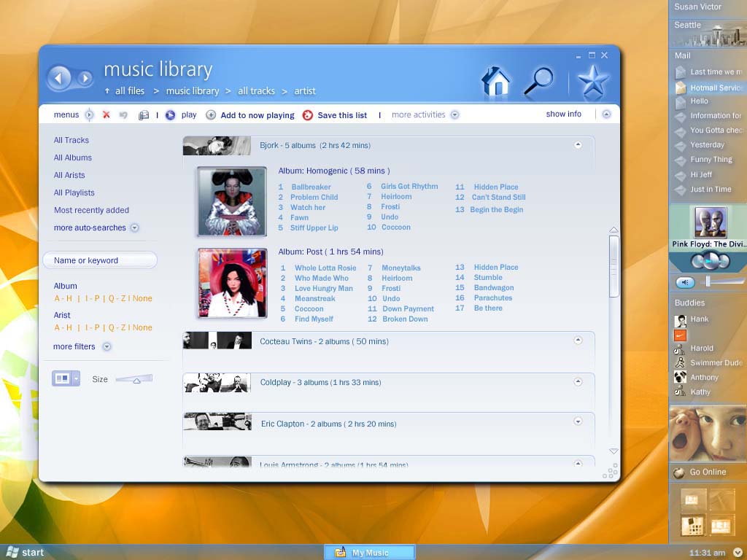Click the up arrow before all files
The image size is (747, 560).
pyautogui.click(x=107, y=91)
